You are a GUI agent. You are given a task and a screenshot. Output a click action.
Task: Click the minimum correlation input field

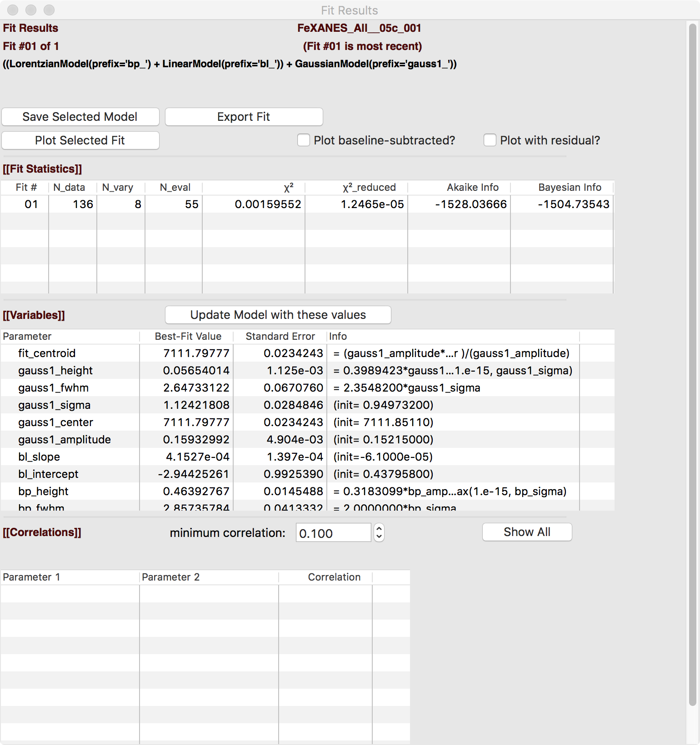[333, 533]
